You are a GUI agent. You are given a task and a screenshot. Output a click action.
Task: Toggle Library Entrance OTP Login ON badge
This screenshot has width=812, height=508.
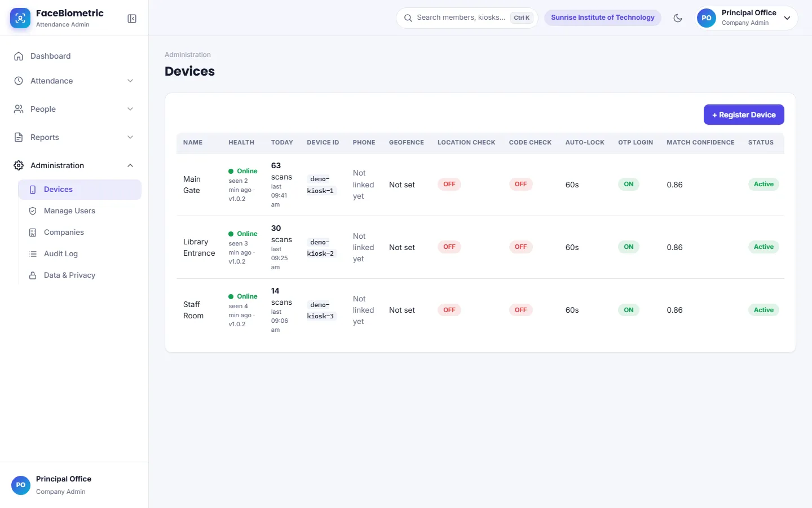pos(629,247)
